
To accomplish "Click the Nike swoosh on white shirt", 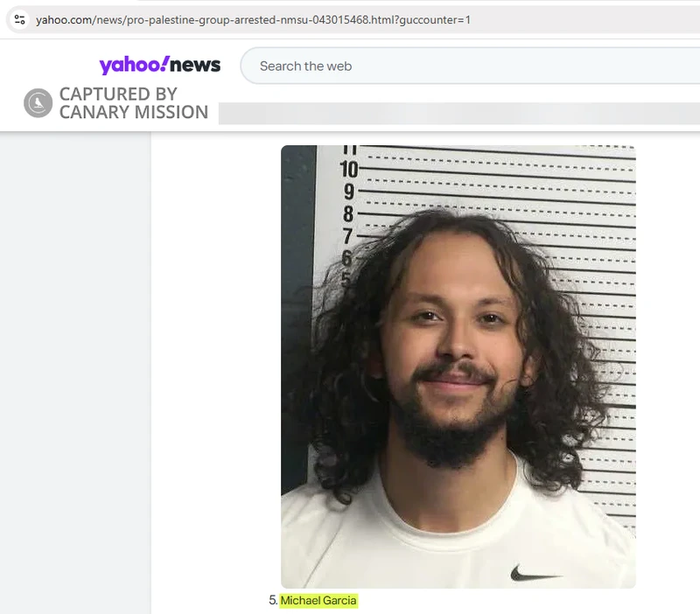I will (535, 574).
